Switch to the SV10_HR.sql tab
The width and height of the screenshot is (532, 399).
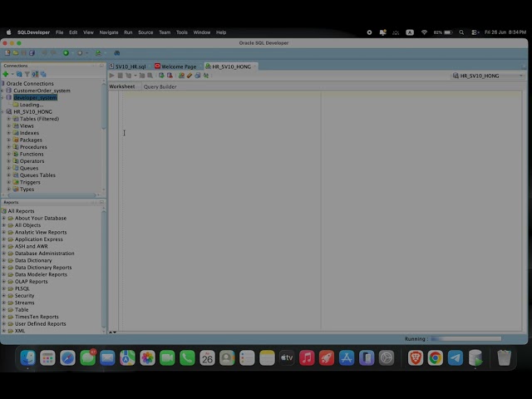[131, 66]
